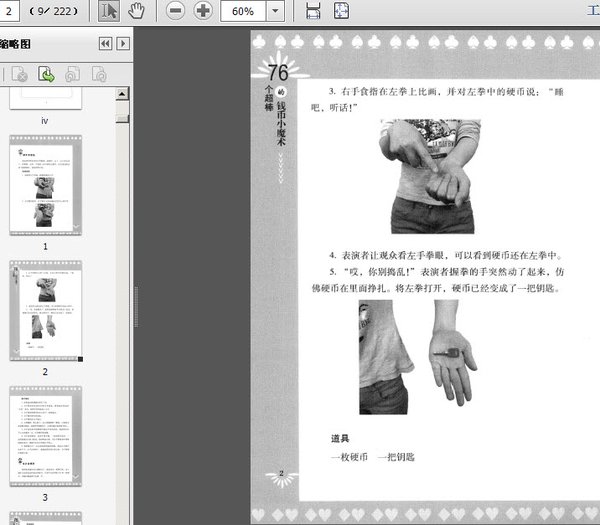This screenshot has height=525, width=600.
Task: Activate the hand pan tool
Action: pyautogui.click(x=136, y=11)
